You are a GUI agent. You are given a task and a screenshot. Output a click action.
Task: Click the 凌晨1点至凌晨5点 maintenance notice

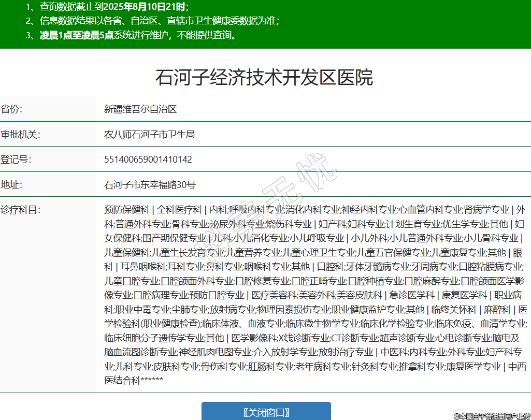tap(76, 36)
